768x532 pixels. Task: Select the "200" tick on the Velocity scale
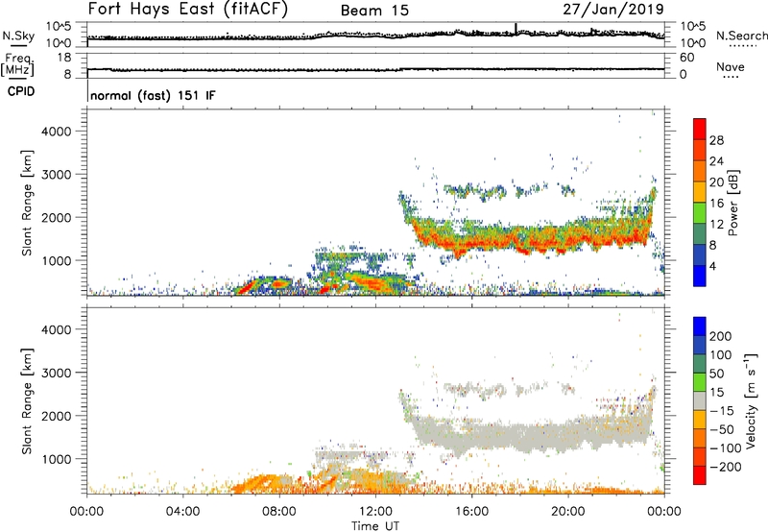720,336
